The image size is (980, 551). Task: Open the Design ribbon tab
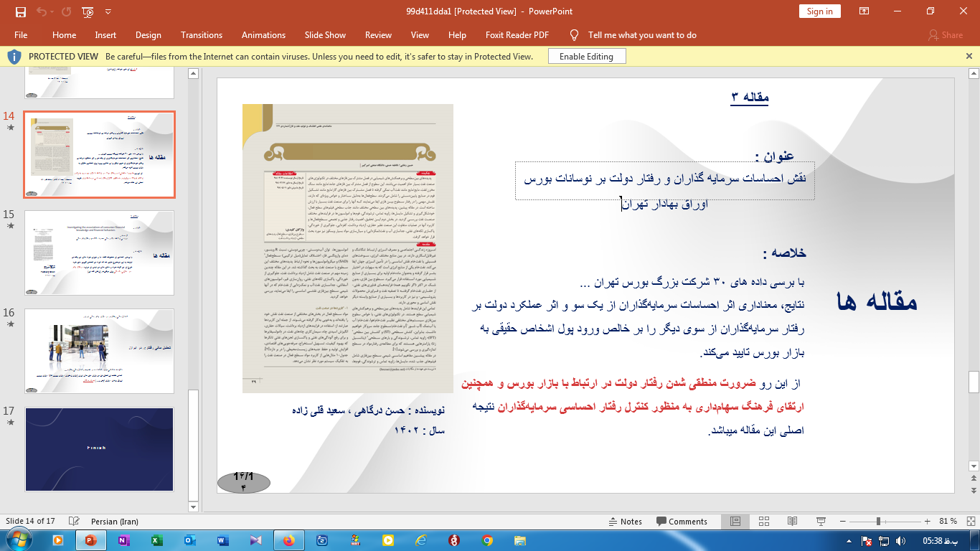[148, 35]
